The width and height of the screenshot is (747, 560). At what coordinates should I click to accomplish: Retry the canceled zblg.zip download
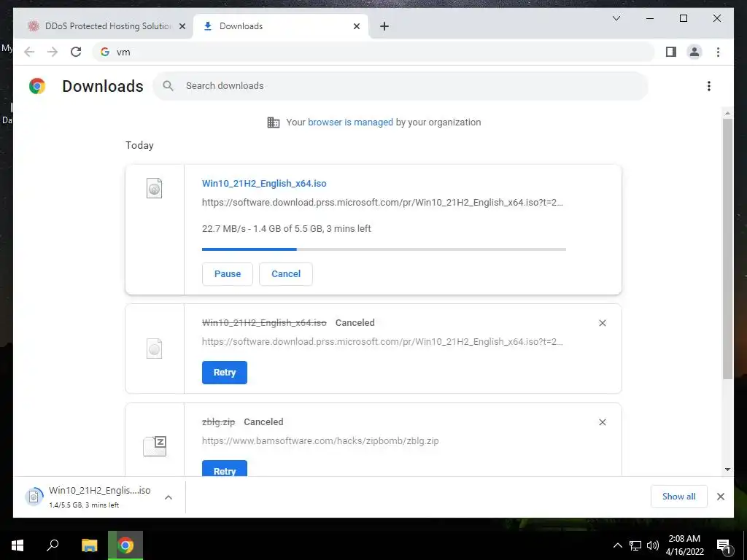225,468
